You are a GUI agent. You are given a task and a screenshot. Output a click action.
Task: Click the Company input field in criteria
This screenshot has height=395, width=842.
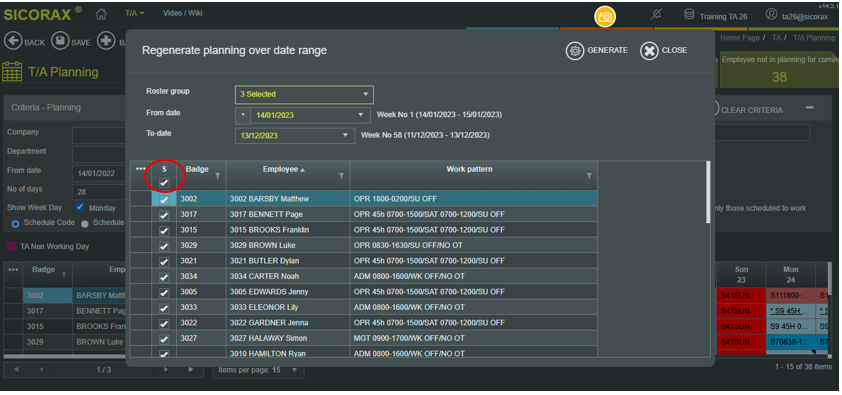point(99,135)
